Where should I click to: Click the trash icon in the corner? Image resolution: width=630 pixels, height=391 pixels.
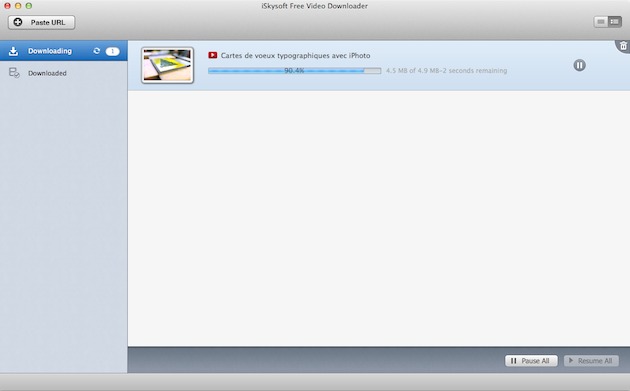click(x=623, y=46)
